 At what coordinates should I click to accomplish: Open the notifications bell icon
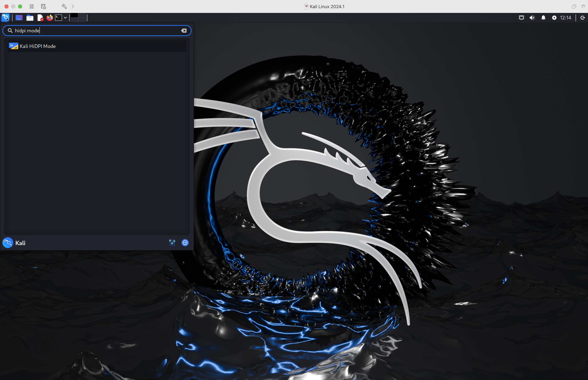point(543,18)
